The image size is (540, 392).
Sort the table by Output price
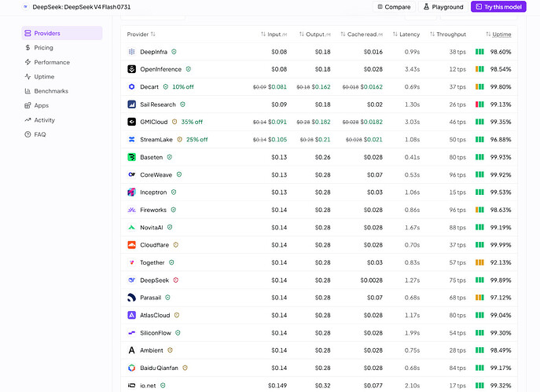tap(314, 34)
